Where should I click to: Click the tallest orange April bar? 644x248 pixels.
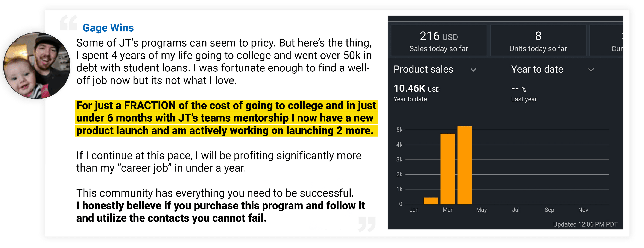point(465,165)
